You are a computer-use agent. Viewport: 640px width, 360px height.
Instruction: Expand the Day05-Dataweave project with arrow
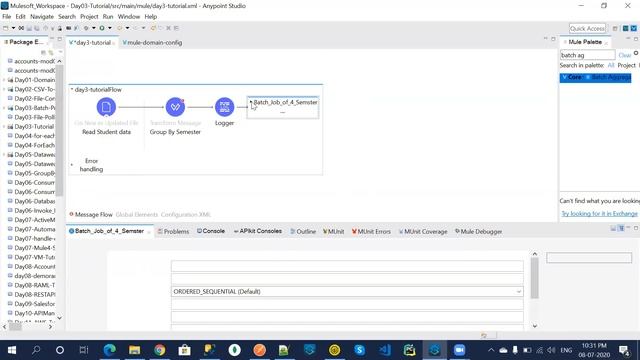[4, 155]
